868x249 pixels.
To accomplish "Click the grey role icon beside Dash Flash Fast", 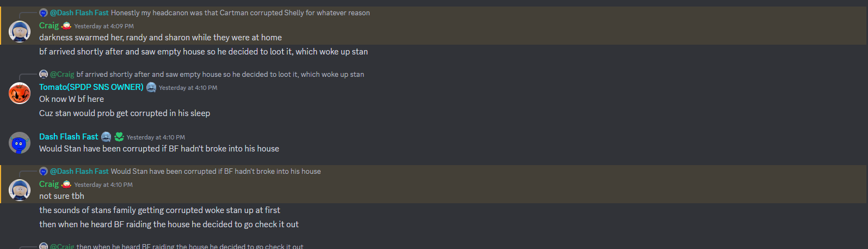I will pos(106,137).
